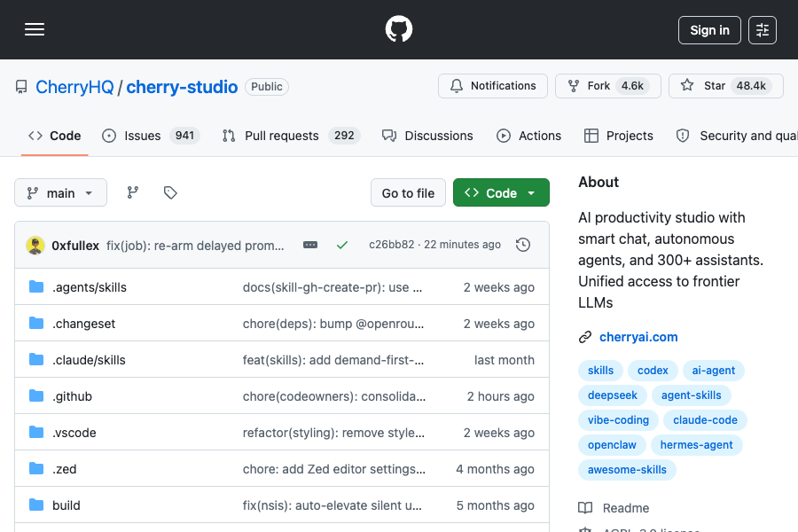Viewport: 798px width, 532px height.
Task: Open the CherryHQ organization link
Action: tap(74, 87)
